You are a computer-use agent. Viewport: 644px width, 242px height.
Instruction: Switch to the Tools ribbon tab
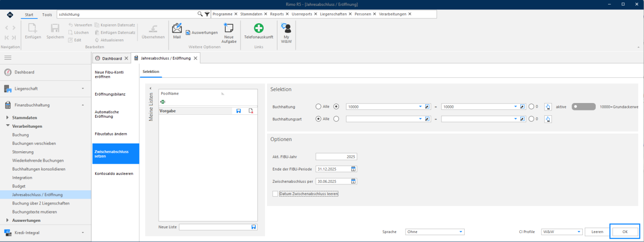click(x=47, y=15)
